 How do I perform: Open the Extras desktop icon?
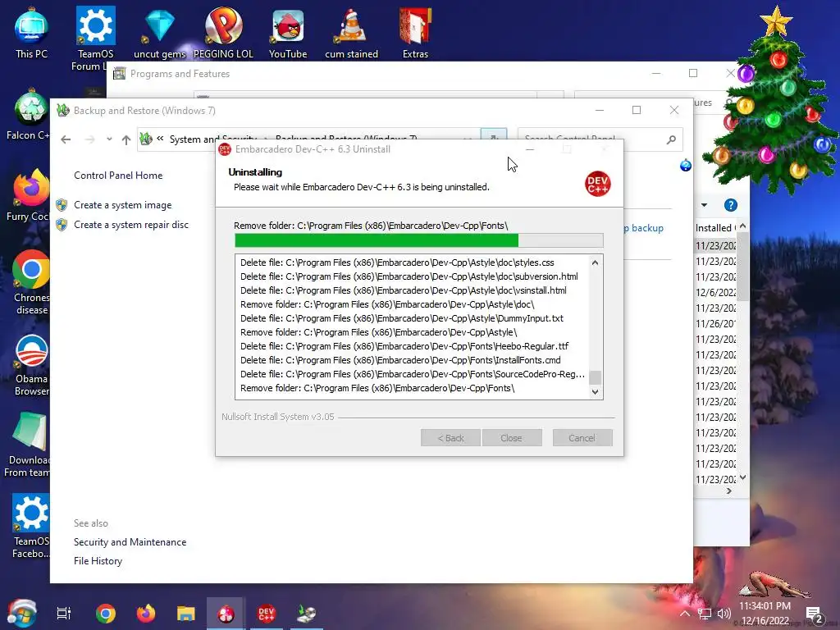point(415,34)
